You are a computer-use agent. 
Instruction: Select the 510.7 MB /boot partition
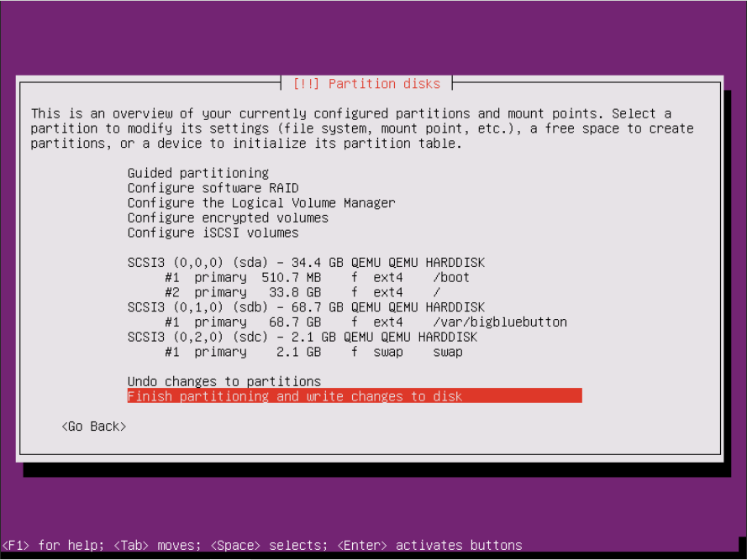317,278
